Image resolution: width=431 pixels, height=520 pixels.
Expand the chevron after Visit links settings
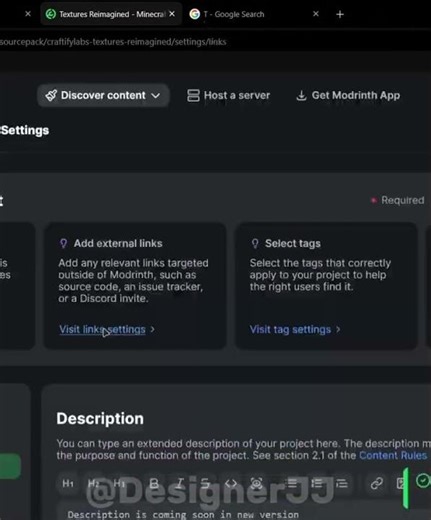pos(152,329)
